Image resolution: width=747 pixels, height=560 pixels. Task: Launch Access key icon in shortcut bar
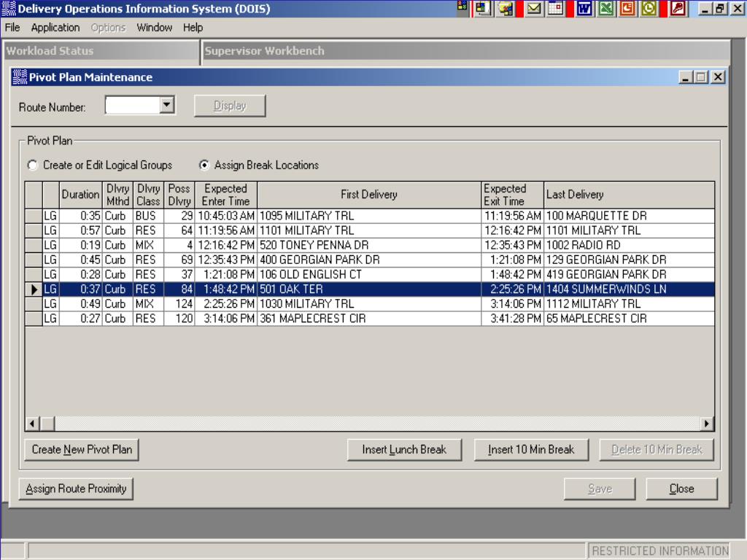[x=678, y=8]
